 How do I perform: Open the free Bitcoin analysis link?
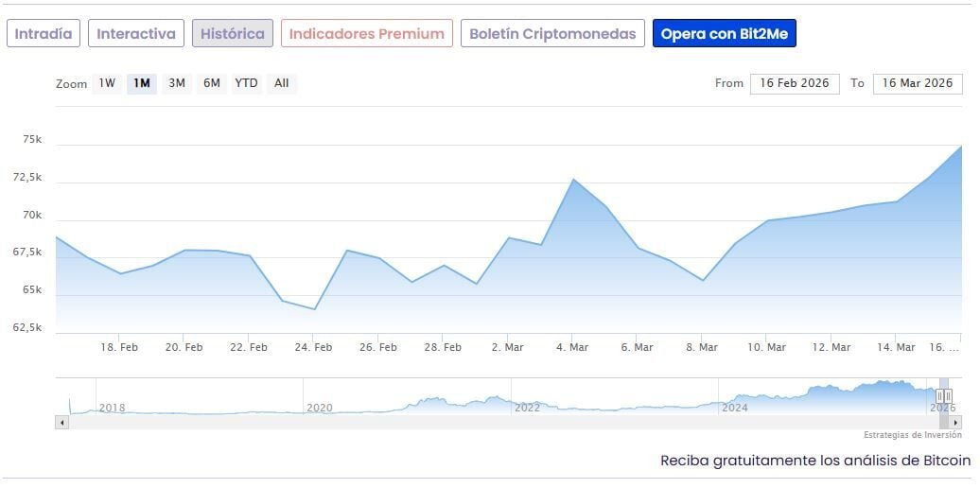coord(815,461)
